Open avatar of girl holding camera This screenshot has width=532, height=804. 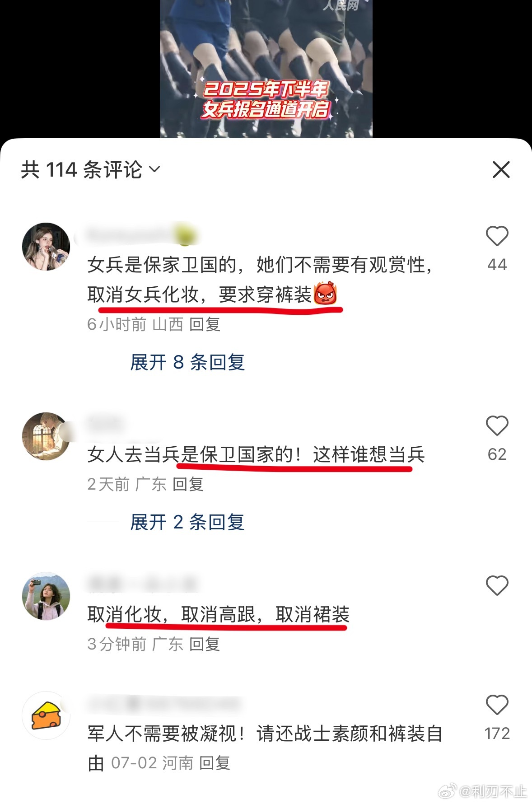[46, 596]
